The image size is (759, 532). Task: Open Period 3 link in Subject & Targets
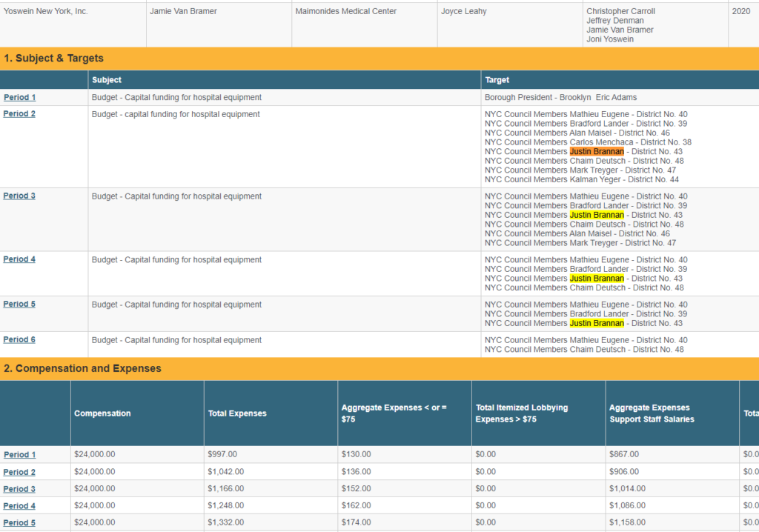click(x=19, y=196)
